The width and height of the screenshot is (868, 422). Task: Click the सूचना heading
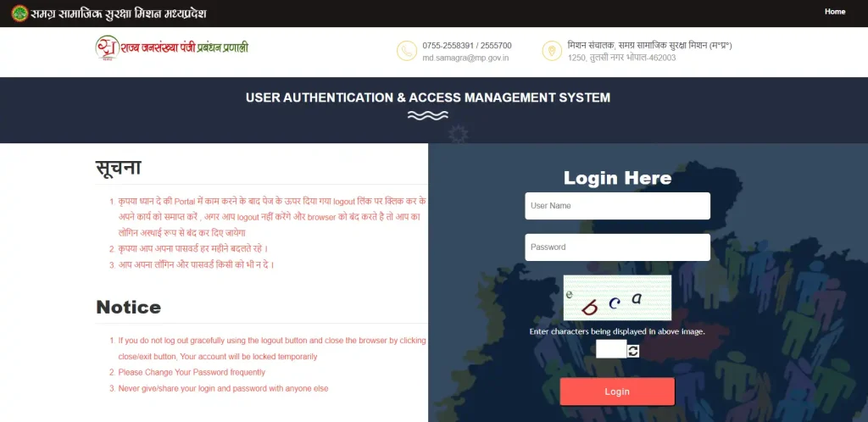118,168
